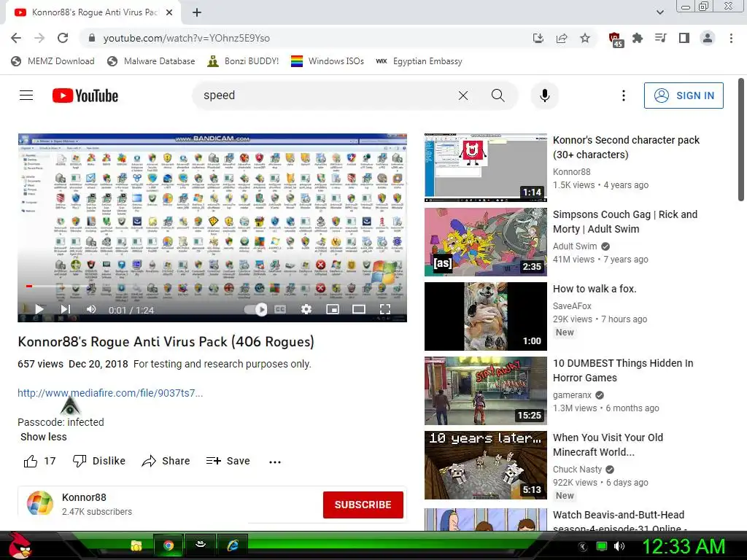Open the YouTube hamburger guide menu
747x560 pixels.
[x=26, y=96]
